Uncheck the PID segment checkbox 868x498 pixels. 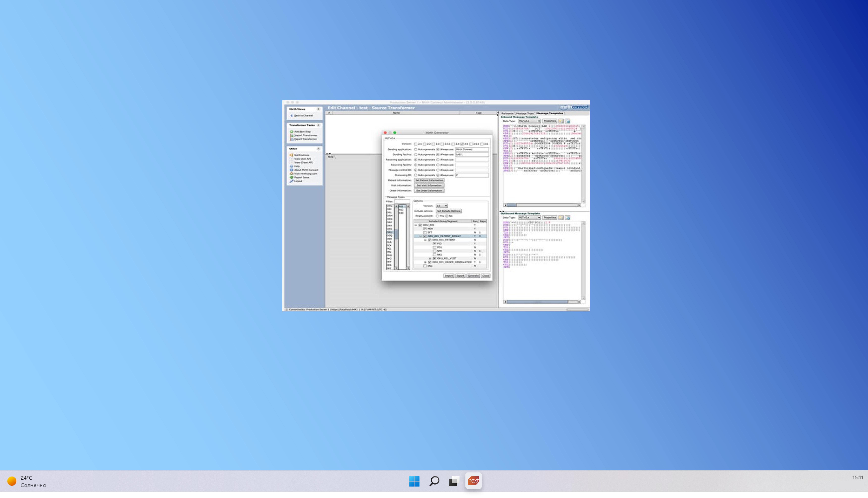tap(435, 244)
